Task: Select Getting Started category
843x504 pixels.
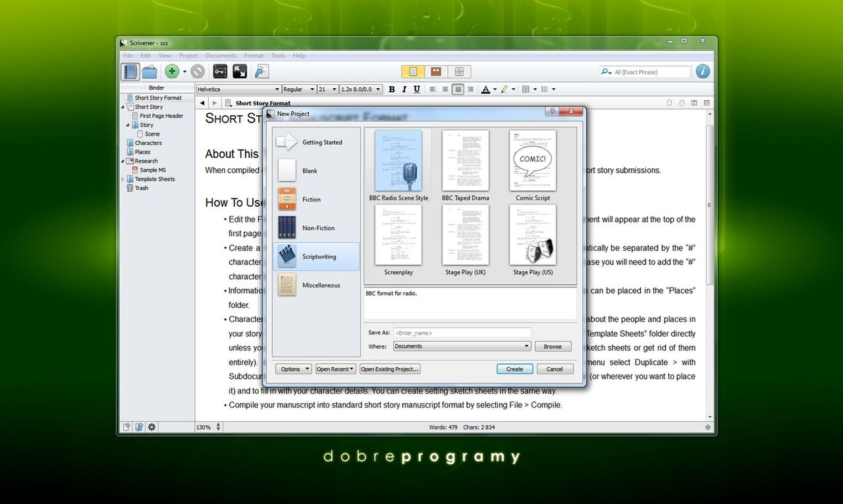Action: click(317, 142)
